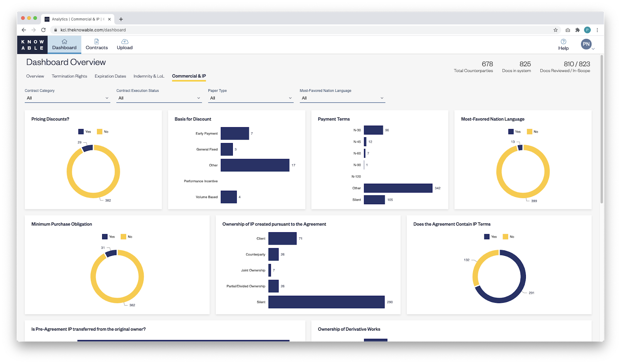Switch to the Expiration Dates tab
The height and width of the screenshot is (364, 621).
(x=110, y=76)
